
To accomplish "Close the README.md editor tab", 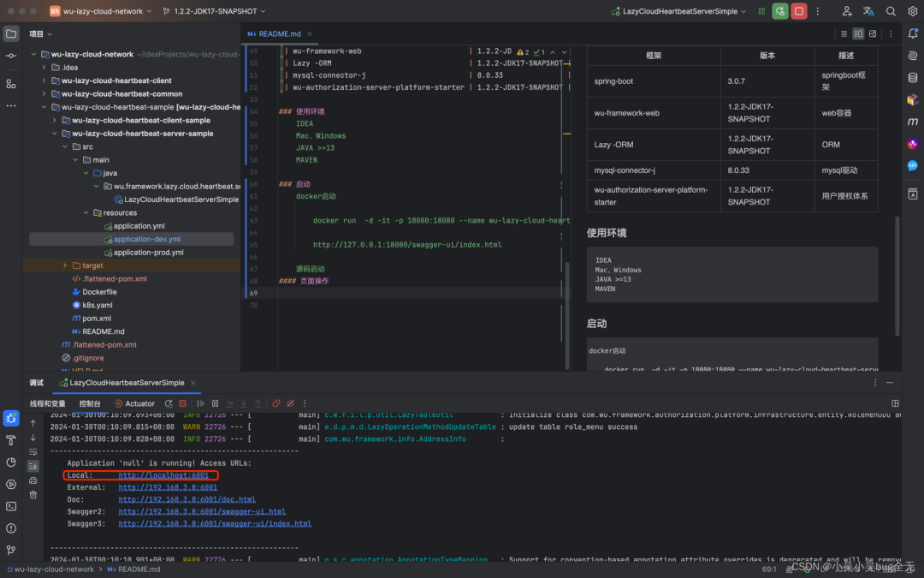I will pyautogui.click(x=310, y=33).
